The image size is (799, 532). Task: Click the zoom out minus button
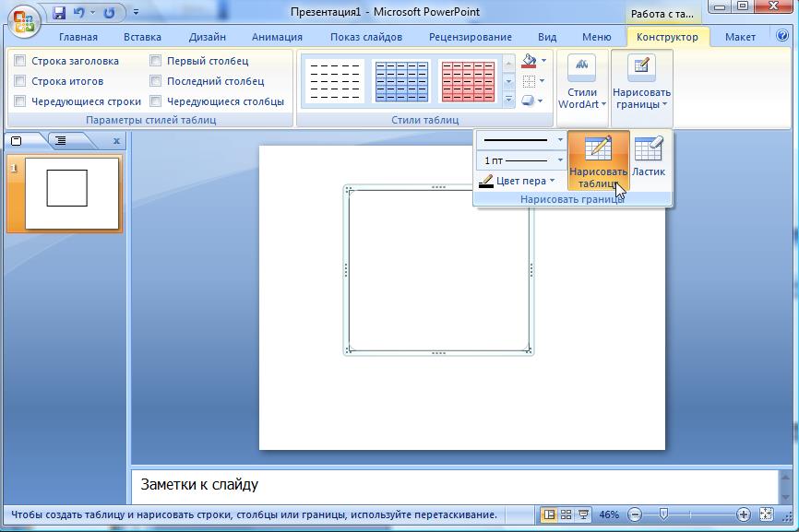tap(635, 514)
